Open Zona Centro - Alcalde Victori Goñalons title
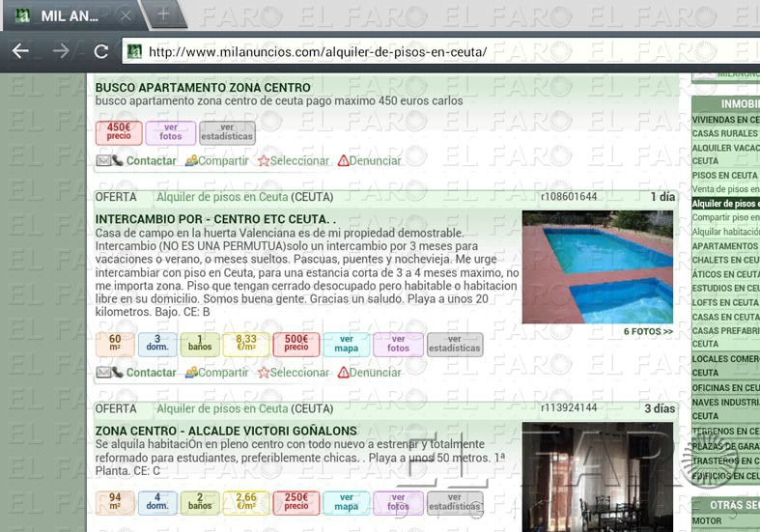 pyautogui.click(x=226, y=432)
